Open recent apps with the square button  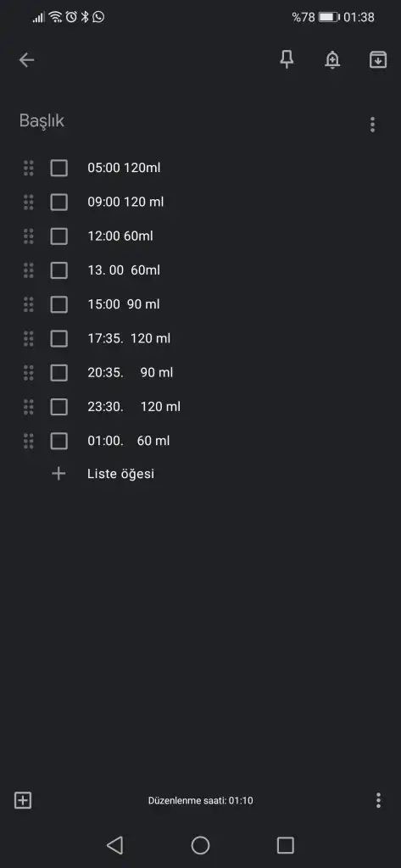285,845
